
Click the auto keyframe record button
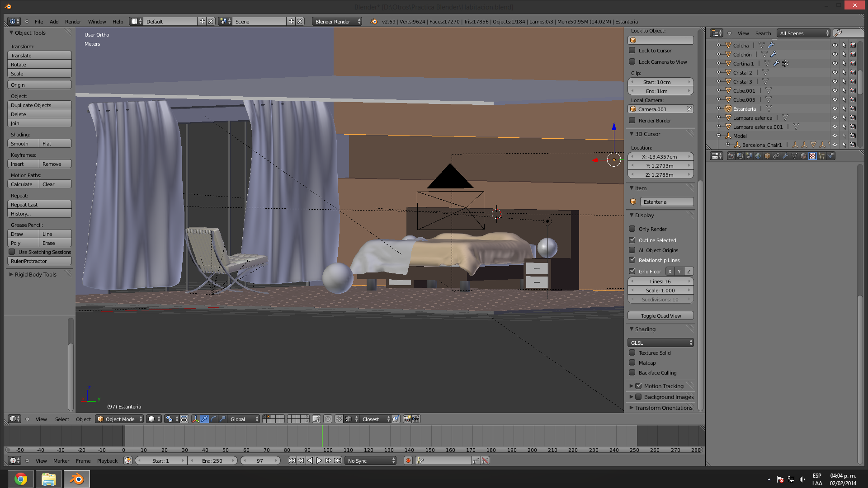408,460
